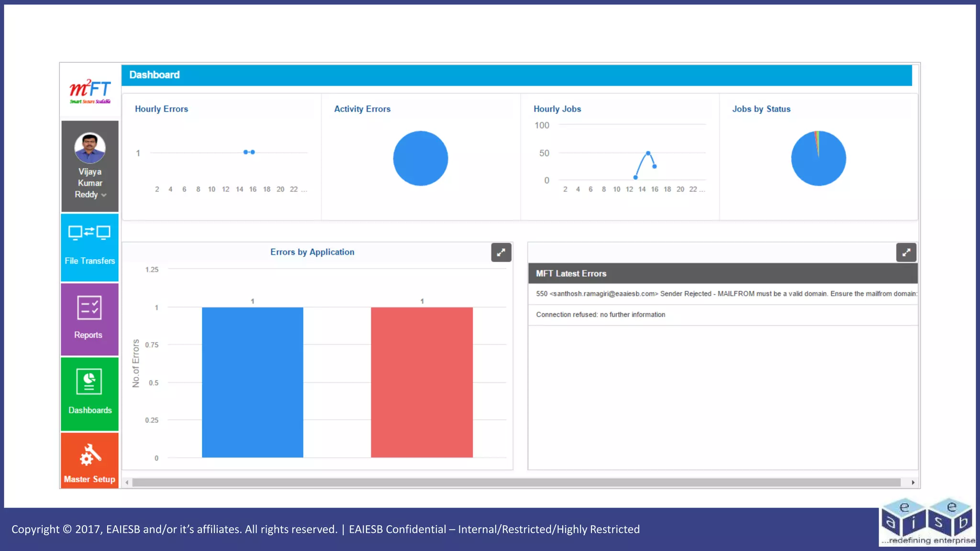Click the red bar in Errors chart
This screenshot has height=551, width=980.
[x=422, y=383]
